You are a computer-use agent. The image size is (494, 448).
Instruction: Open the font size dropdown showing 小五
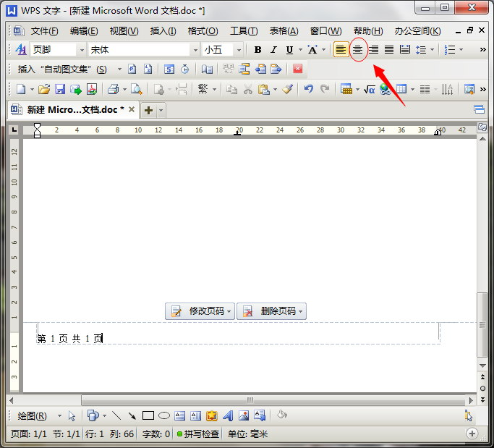pos(239,50)
